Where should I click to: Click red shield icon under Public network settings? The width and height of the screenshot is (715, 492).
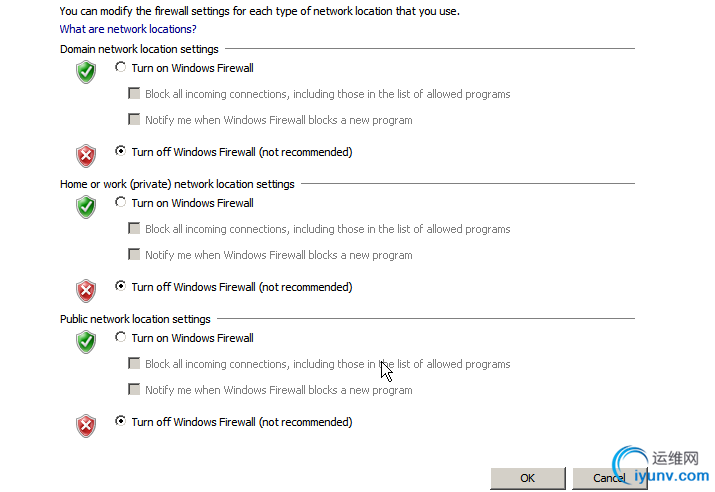click(x=87, y=425)
